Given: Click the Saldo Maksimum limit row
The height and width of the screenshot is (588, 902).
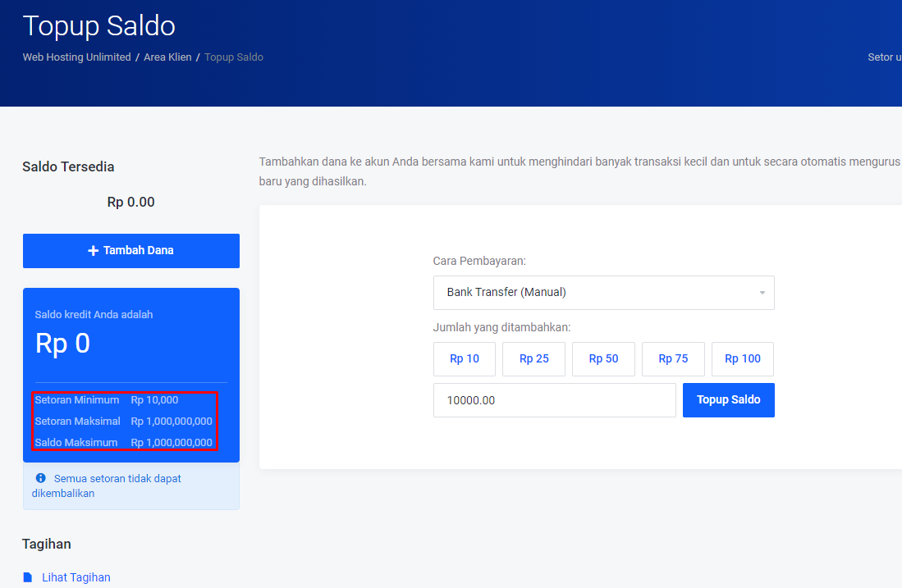Looking at the screenshot, I should 123,443.
